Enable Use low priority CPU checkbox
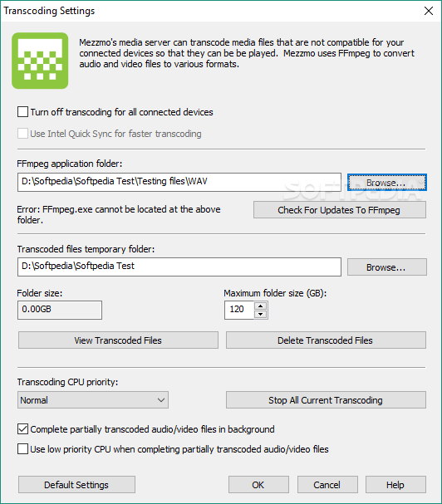This screenshot has height=504, width=442. pyautogui.click(x=22, y=448)
